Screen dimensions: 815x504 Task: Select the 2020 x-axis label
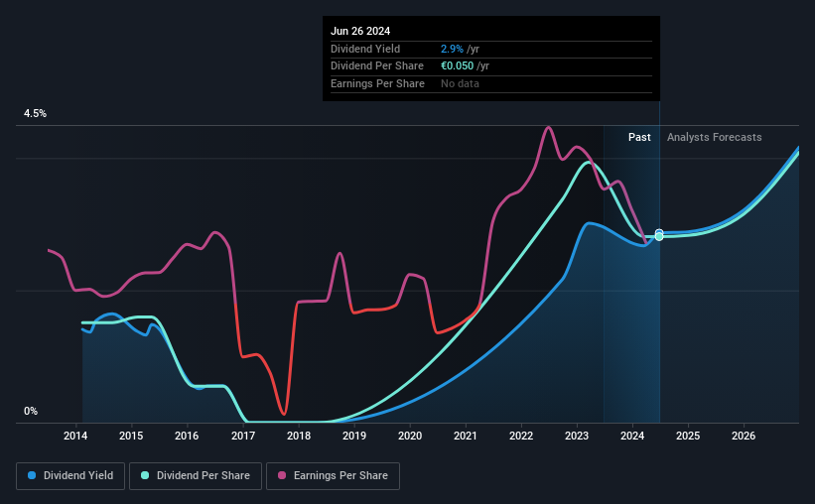[x=410, y=436]
